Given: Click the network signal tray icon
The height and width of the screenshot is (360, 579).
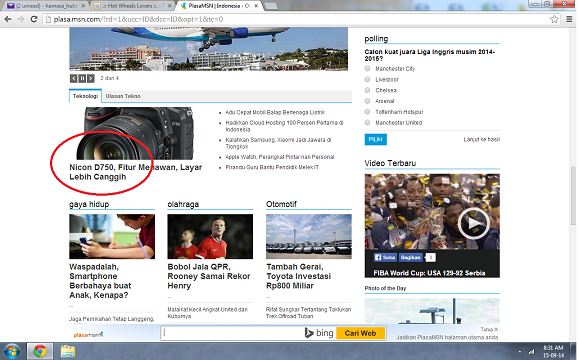Looking at the screenshot, I should click(531, 352).
